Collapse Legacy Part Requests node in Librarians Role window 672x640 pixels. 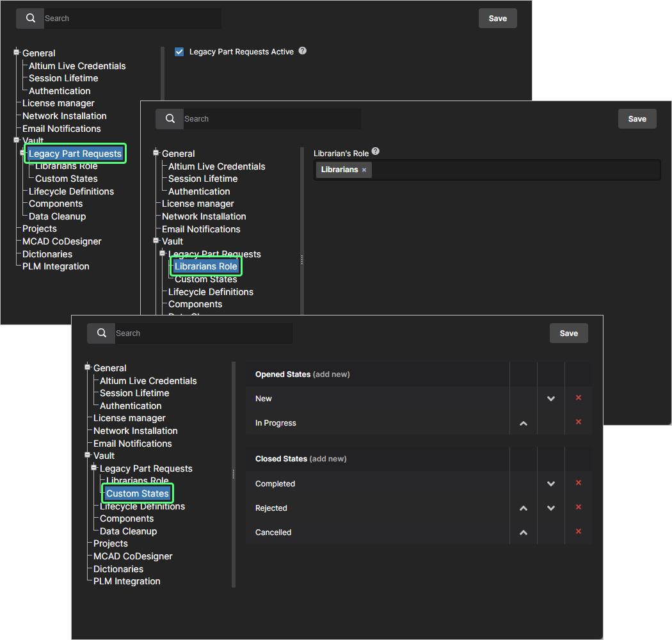tap(163, 253)
